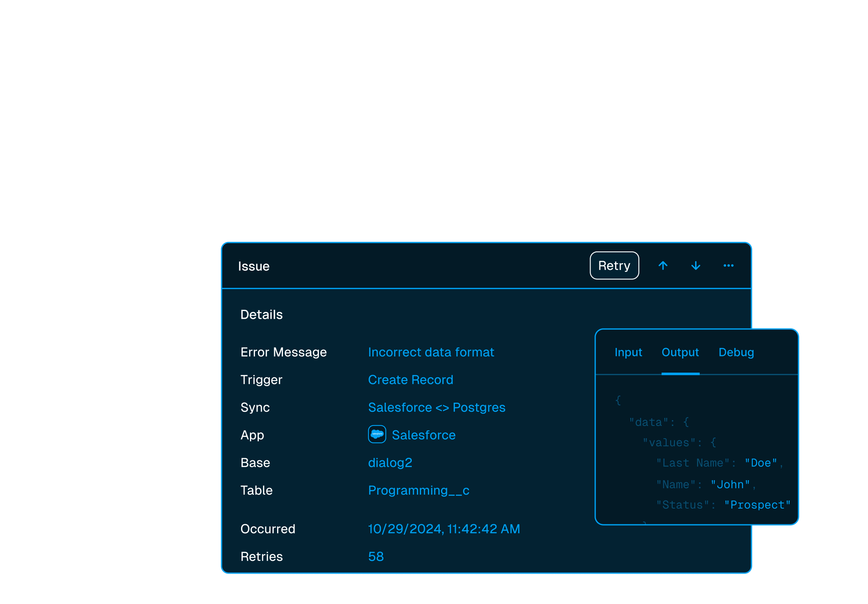Open the dialog2 base

click(390, 462)
